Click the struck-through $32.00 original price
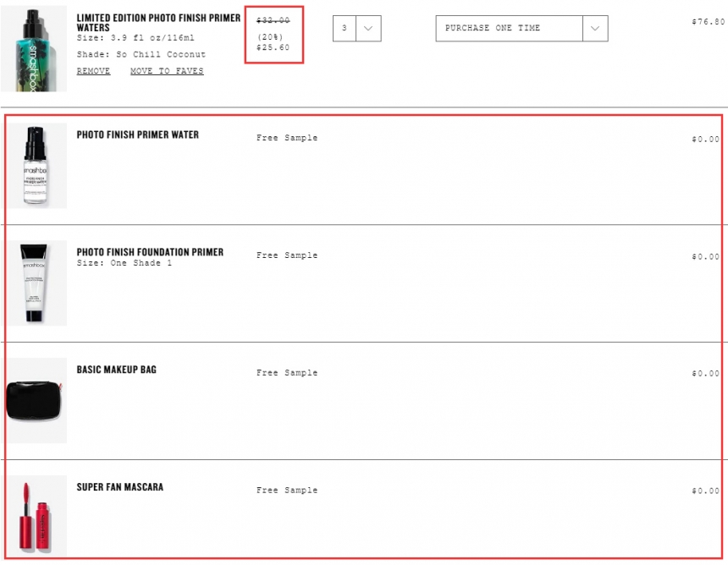The height and width of the screenshot is (565, 728). pyautogui.click(x=273, y=20)
